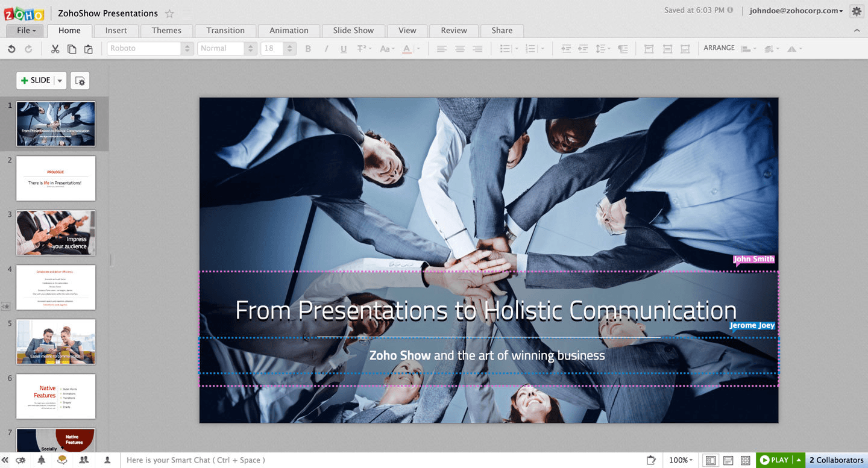868x468 pixels.
Task: Copy selection using the copy icon
Action: click(72, 49)
